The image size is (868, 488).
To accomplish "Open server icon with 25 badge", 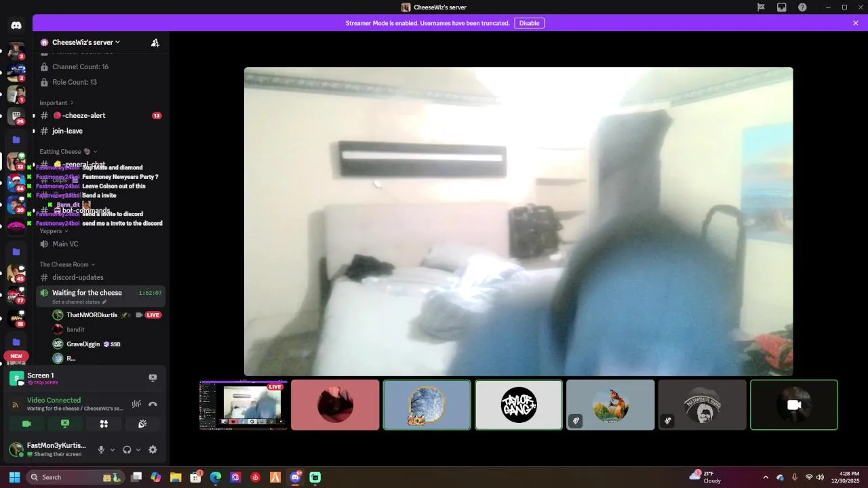I will click(16, 116).
